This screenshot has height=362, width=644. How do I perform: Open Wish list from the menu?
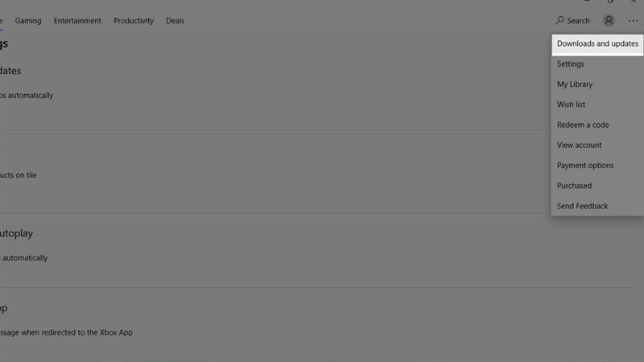597,105
